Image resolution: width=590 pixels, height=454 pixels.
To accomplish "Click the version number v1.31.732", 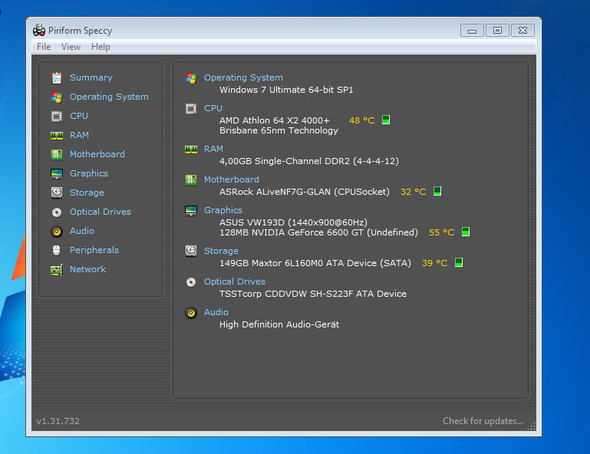I will [x=58, y=421].
